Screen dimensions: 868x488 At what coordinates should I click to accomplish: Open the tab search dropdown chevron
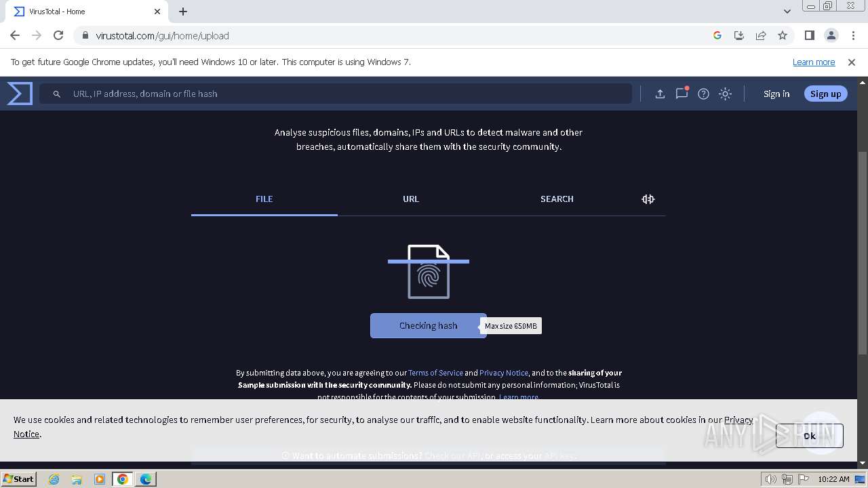pos(787,12)
